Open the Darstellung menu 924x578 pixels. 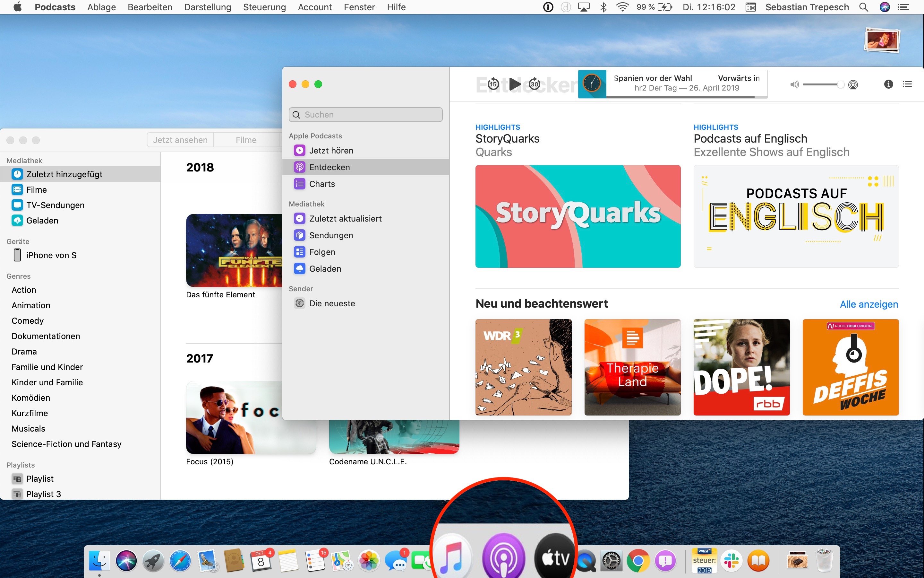pyautogui.click(x=208, y=7)
